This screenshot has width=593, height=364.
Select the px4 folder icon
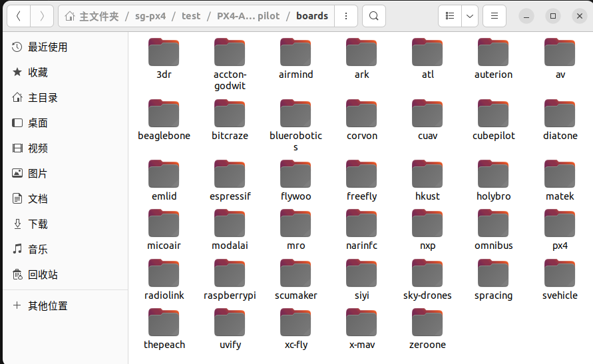click(x=560, y=224)
